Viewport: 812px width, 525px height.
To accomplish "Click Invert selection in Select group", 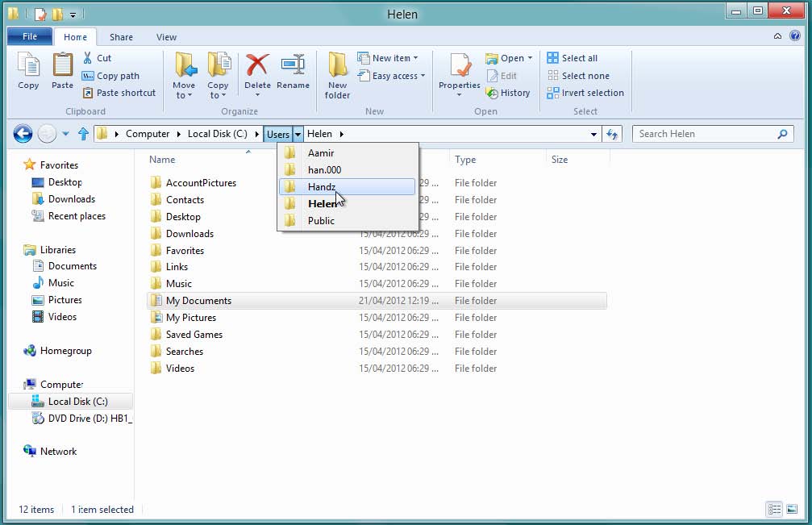I will [x=585, y=93].
